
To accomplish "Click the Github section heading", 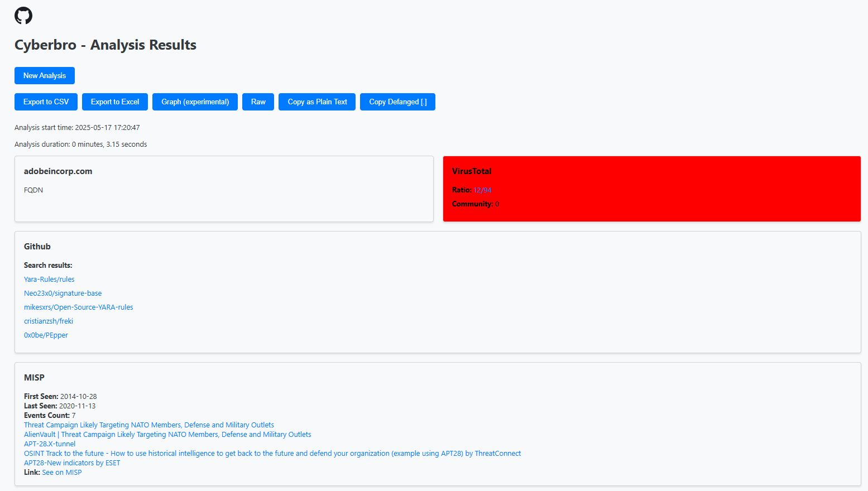I will (x=37, y=247).
